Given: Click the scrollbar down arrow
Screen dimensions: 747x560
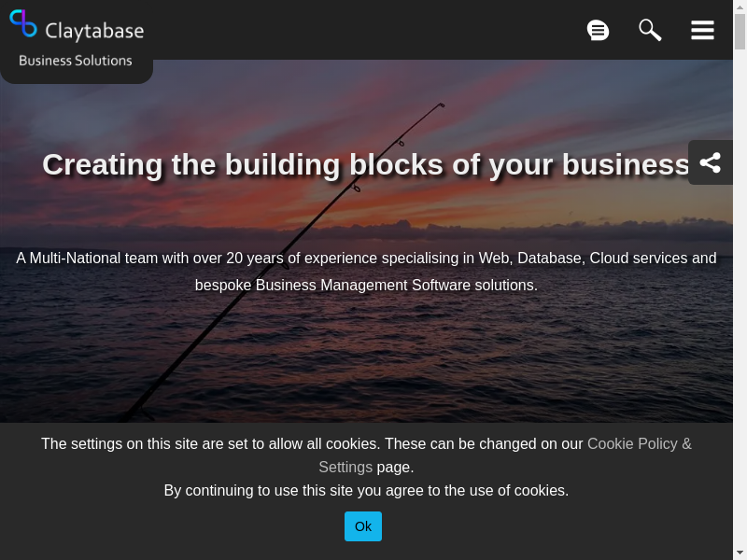Looking at the screenshot, I should pos(740,553).
